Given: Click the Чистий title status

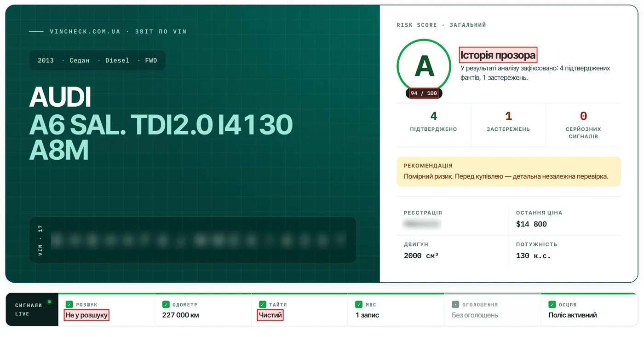Looking at the screenshot, I should pos(270,315).
